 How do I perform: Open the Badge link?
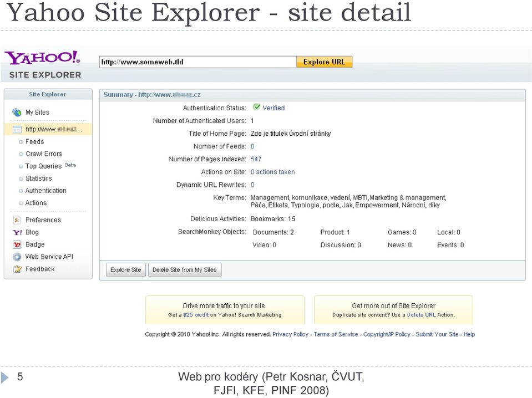point(35,244)
